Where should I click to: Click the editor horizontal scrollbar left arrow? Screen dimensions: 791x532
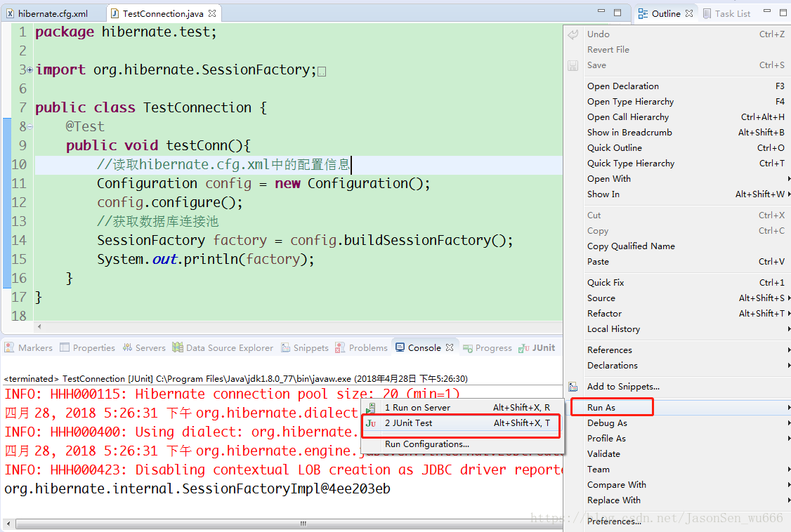tap(39, 327)
